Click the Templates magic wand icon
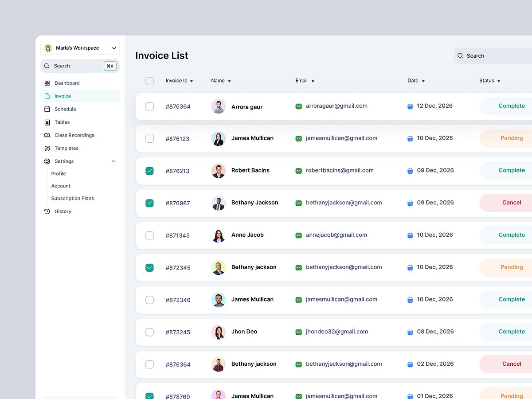The image size is (532, 399). coord(47,149)
